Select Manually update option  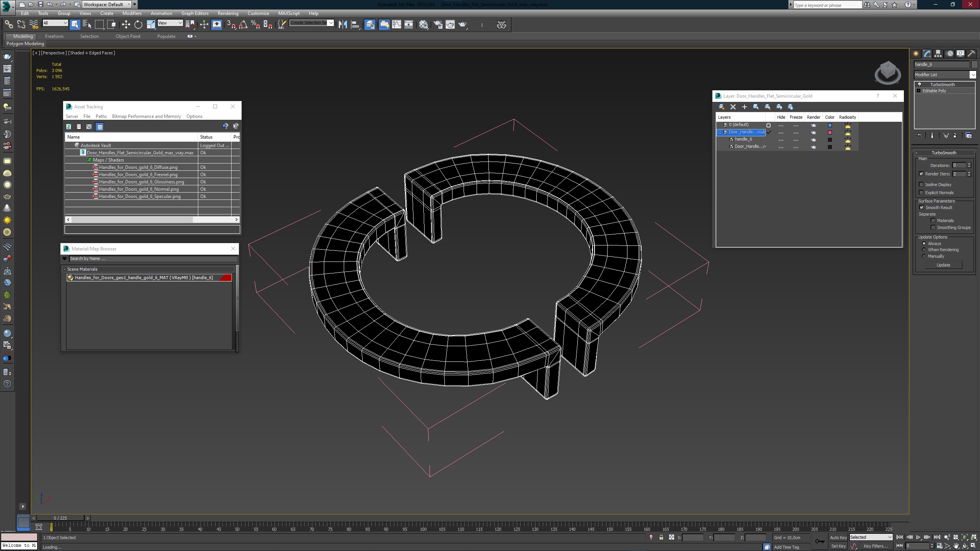pos(924,256)
